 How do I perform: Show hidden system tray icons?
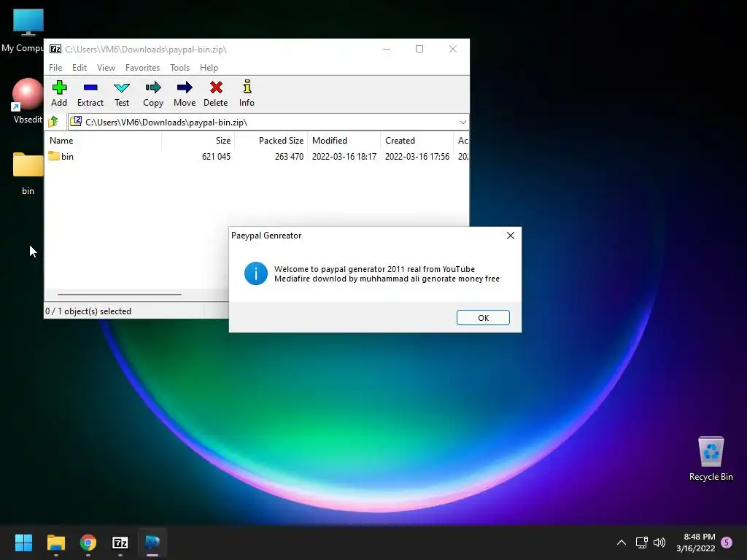pyautogui.click(x=622, y=542)
